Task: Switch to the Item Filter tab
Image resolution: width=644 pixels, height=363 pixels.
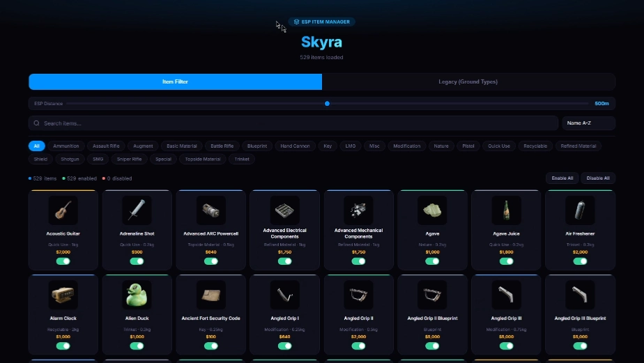Action: pyautogui.click(x=175, y=82)
